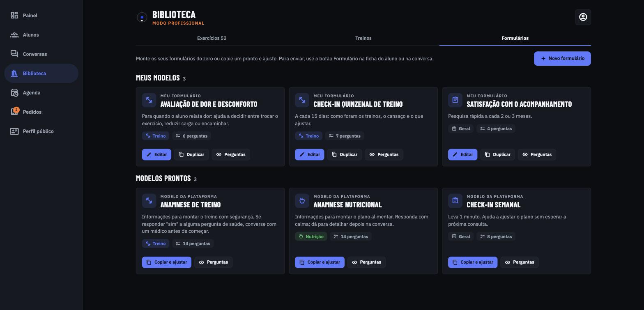Open the Painel dashboard icon in sidebar
The image size is (644, 310).
tap(14, 16)
